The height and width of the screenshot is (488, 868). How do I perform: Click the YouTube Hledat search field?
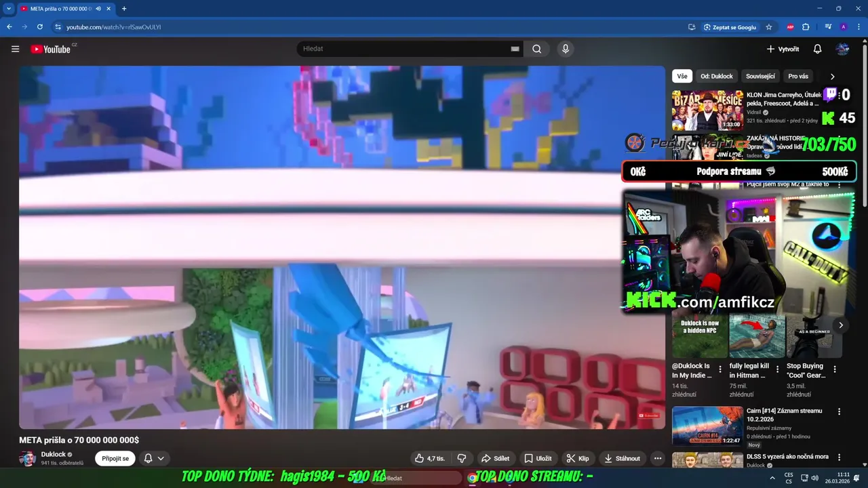click(403, 49)
